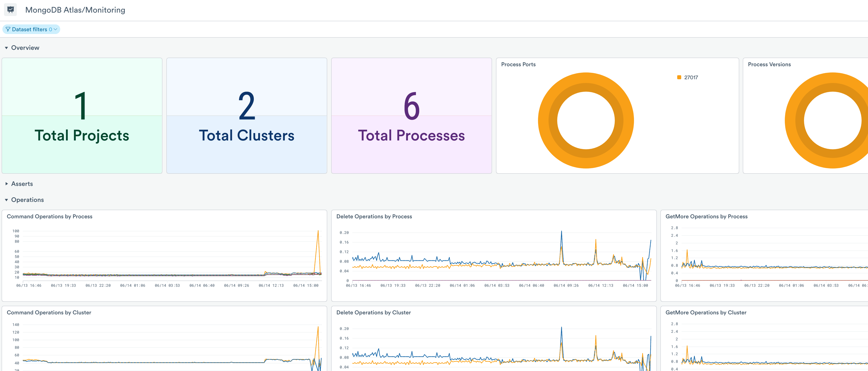
Task: Click the MongoDB Atlas/Monitoring title
Action: click(75, 10)
